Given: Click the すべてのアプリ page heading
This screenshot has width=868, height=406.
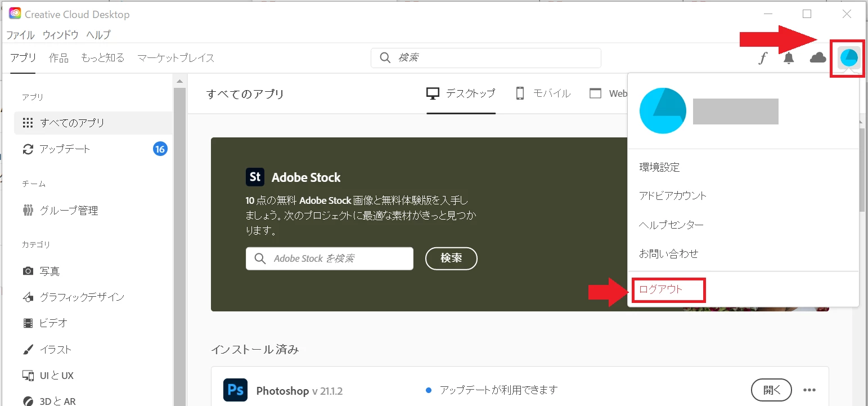Looking at the screenshot, I should (x=245, y=94).
